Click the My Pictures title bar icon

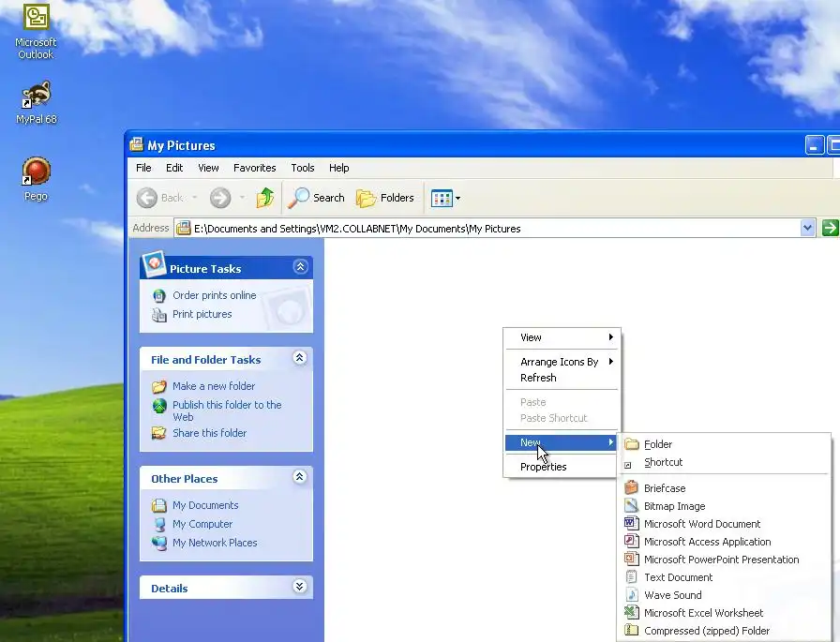[x=137, y=144]
